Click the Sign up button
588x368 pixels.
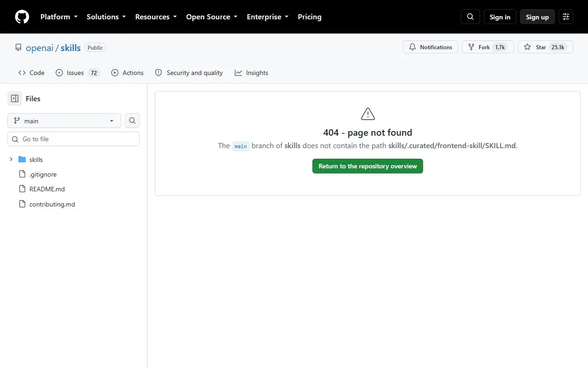tap(537, 17)
